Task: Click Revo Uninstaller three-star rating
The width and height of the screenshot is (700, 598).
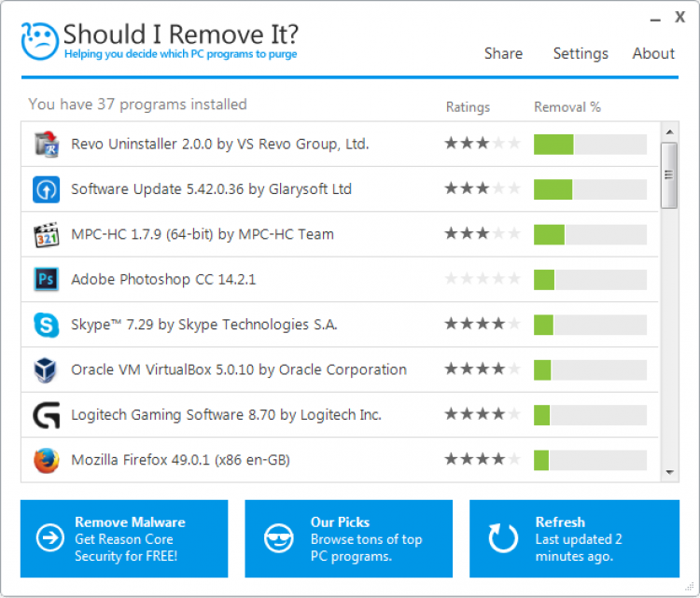Action: click(483, 144)
